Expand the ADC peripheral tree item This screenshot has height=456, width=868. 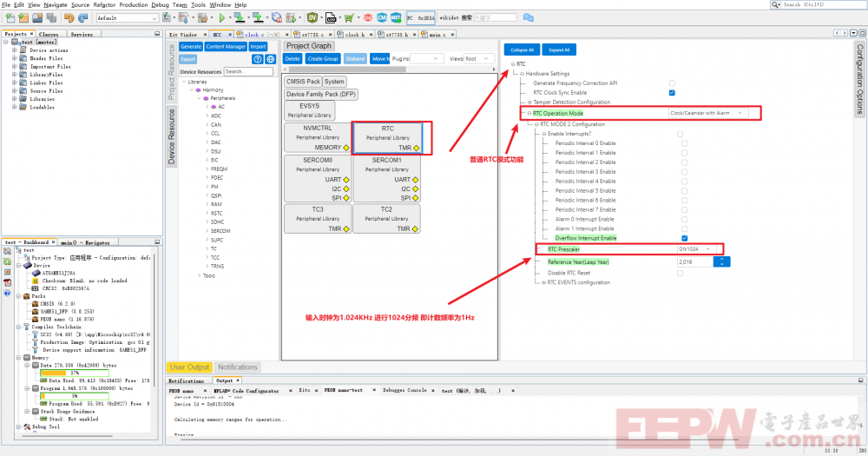(207, 116)
